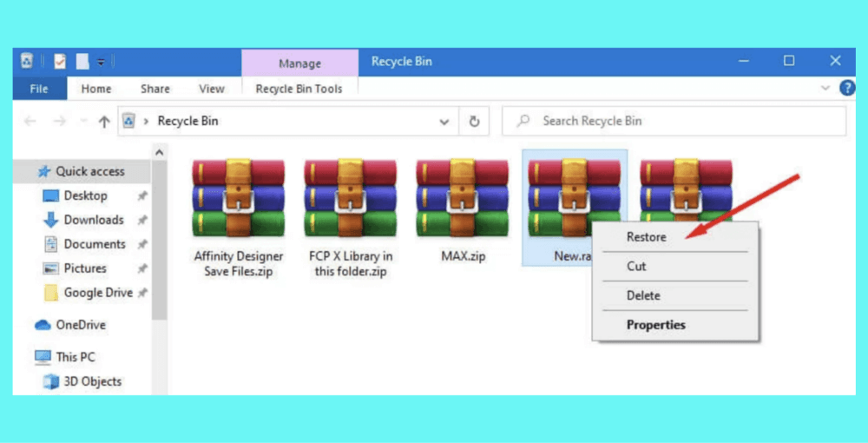The height and width of the screenshot is (443, 868).
Task: Select the fifth unlabeled archive icon
Action: [x=686, y=191]
